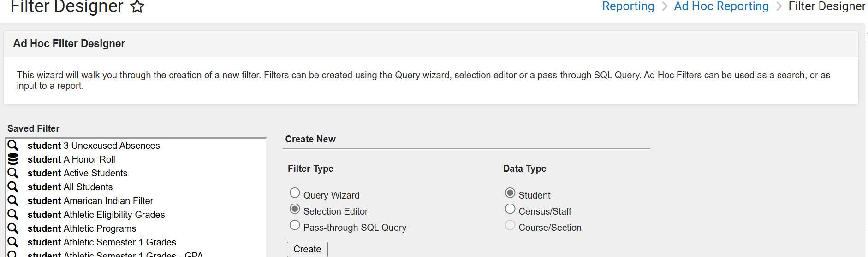Select student A Honor Roll saved filter
This screenshot has height=257, width=868.
[x=71, y=159]
